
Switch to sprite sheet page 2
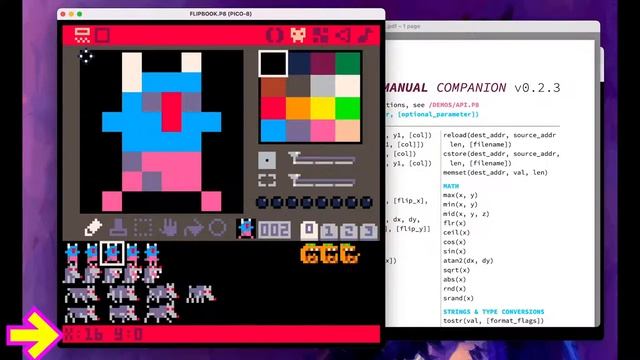click(349, 231)
